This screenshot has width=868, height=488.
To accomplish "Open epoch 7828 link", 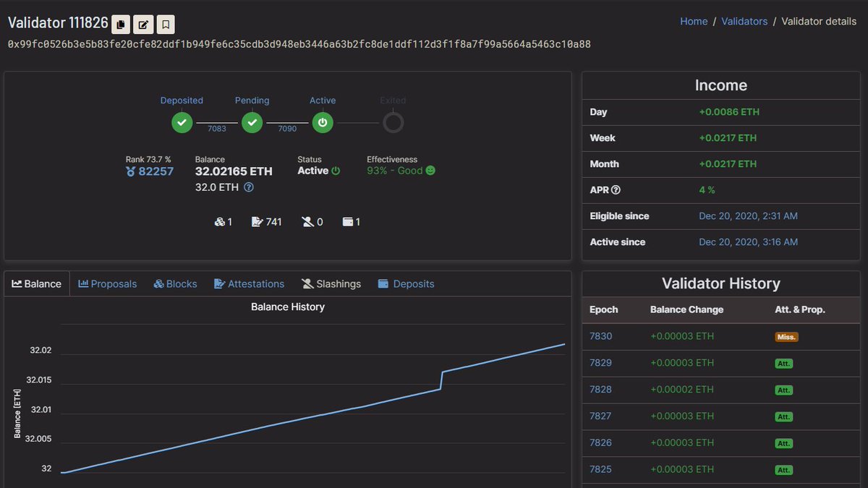I will click(x=600, y=390).
